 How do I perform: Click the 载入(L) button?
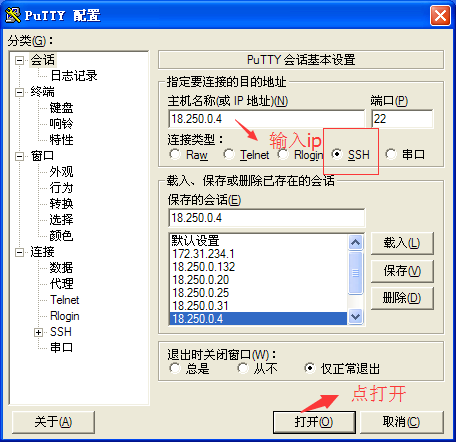tap(402, 243)
